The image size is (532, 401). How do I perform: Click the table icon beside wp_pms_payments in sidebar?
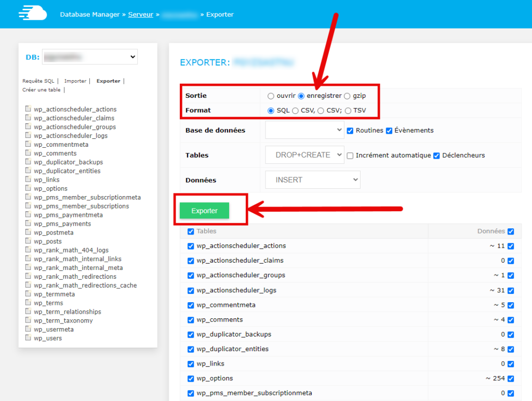point(28,224)
